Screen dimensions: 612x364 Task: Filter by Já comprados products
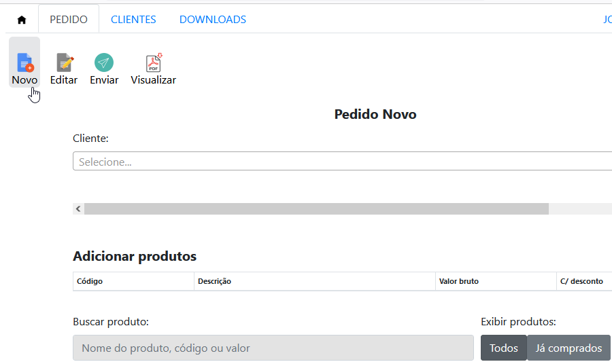coord(568,348)
